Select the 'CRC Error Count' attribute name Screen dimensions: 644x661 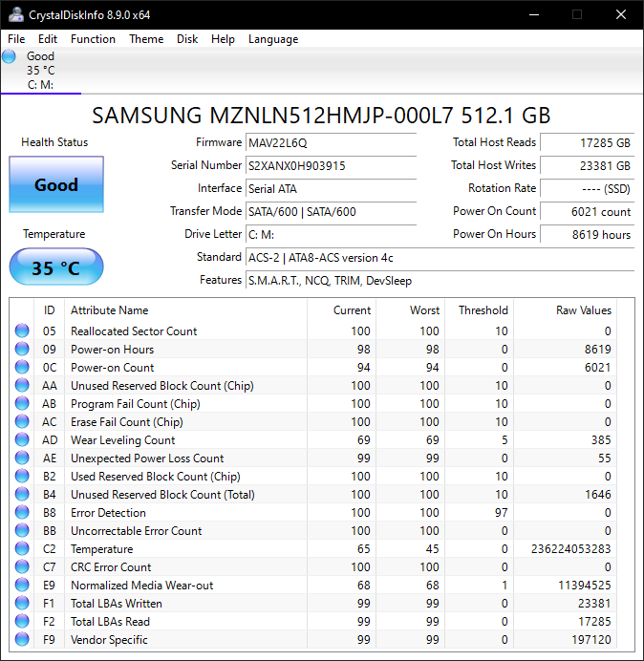(x=111, y=567)
